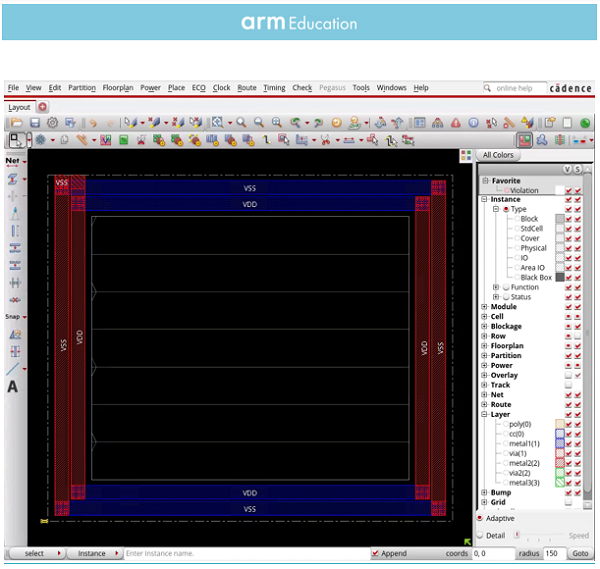
Task: Toggle the Append checkbox
Action: point(375,553)
